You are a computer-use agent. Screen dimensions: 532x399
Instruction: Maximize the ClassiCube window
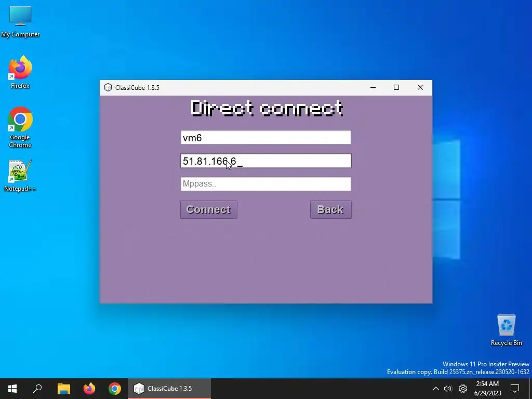click(x=396, y=87)
